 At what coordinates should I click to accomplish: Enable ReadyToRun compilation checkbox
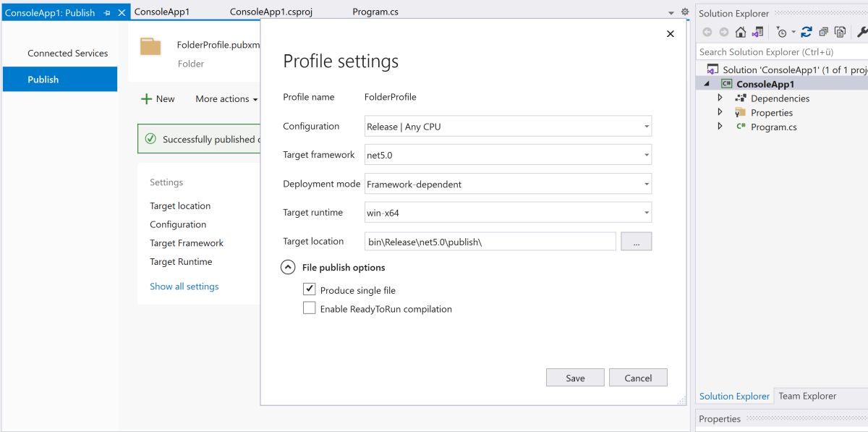point(310,308)
